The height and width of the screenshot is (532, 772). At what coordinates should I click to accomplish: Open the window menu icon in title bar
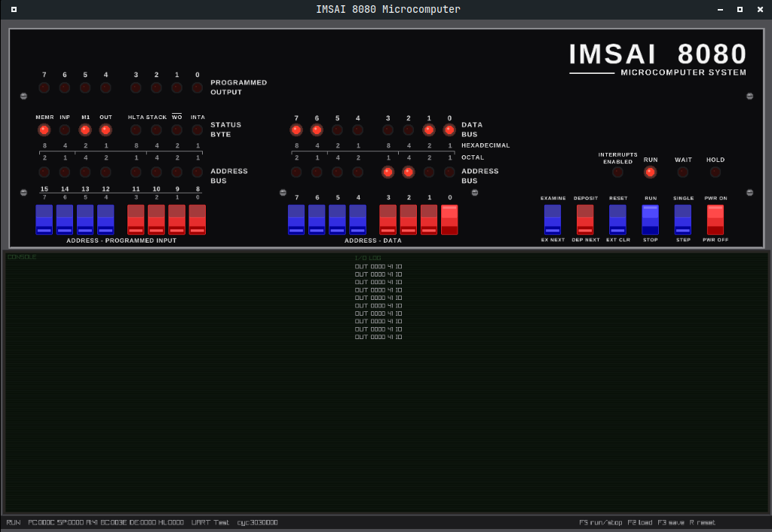click(x=14, y=9)
